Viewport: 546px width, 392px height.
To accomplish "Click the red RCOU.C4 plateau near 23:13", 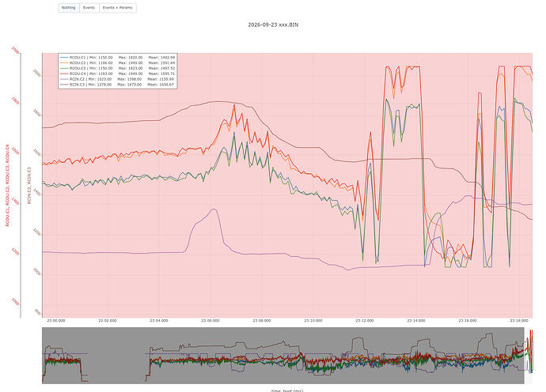I will [x=413, y=66].
